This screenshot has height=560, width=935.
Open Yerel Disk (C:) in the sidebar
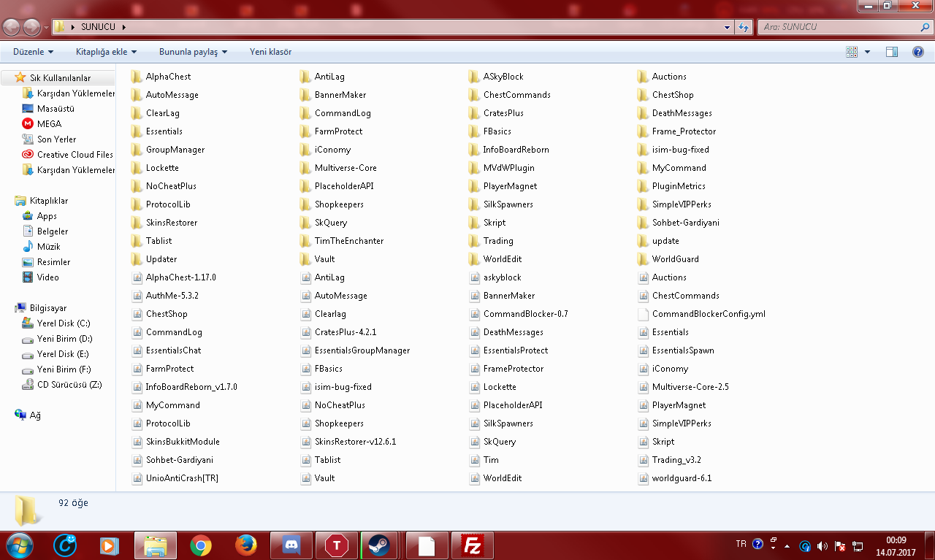click(64, 323)
